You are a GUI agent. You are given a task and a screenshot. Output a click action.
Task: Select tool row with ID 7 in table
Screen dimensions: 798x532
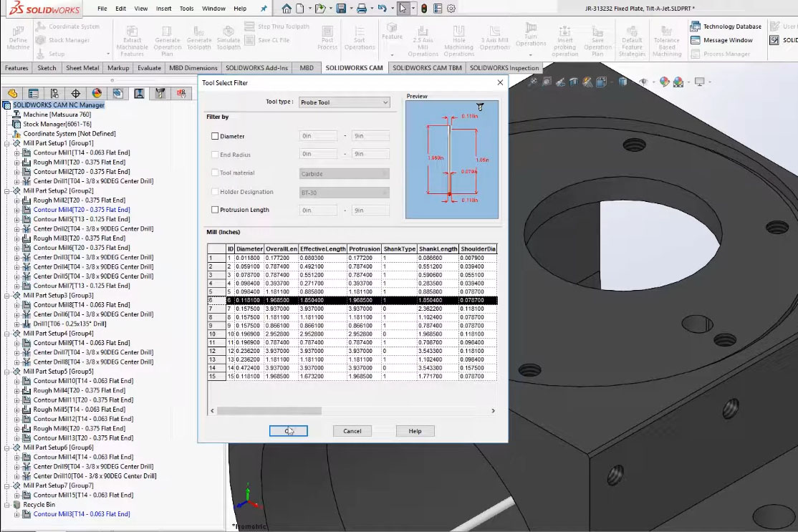click(x=352, y=309)
